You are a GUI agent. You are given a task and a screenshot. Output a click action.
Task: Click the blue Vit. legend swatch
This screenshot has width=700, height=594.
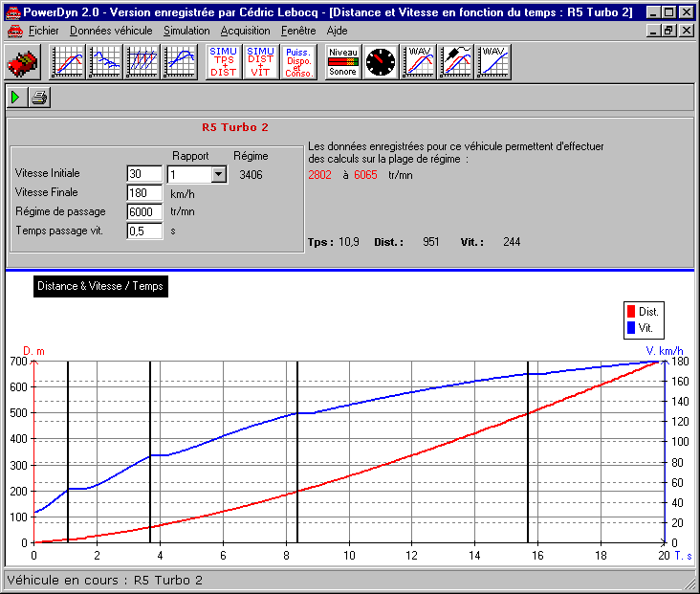(x=630, y=328)
